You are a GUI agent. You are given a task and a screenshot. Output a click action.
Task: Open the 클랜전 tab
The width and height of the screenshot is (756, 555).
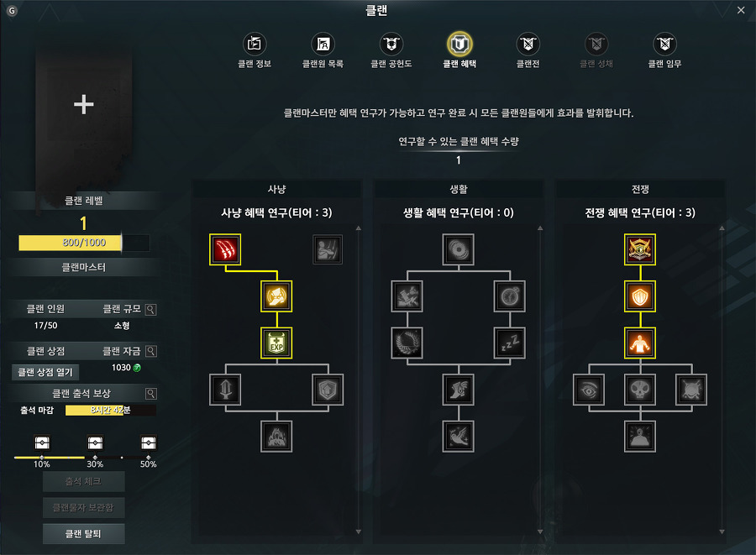(528, 50)
